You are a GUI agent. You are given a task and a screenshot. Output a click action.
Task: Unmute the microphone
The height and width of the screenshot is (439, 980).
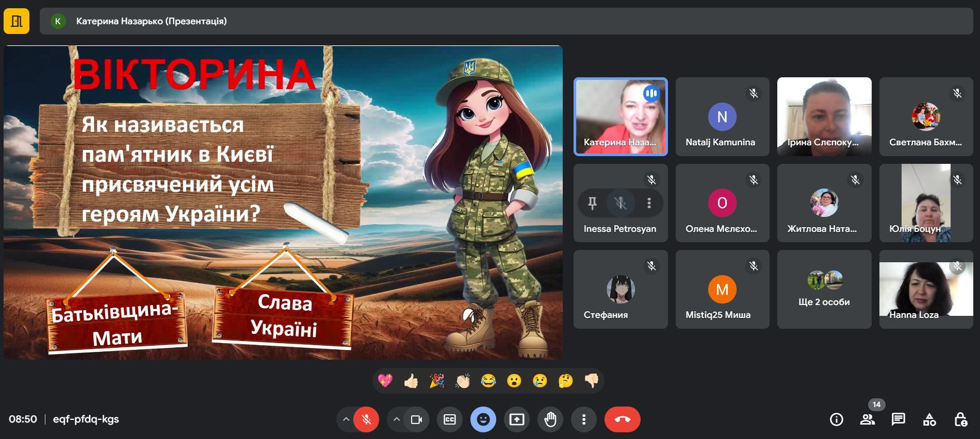[366, 419]
